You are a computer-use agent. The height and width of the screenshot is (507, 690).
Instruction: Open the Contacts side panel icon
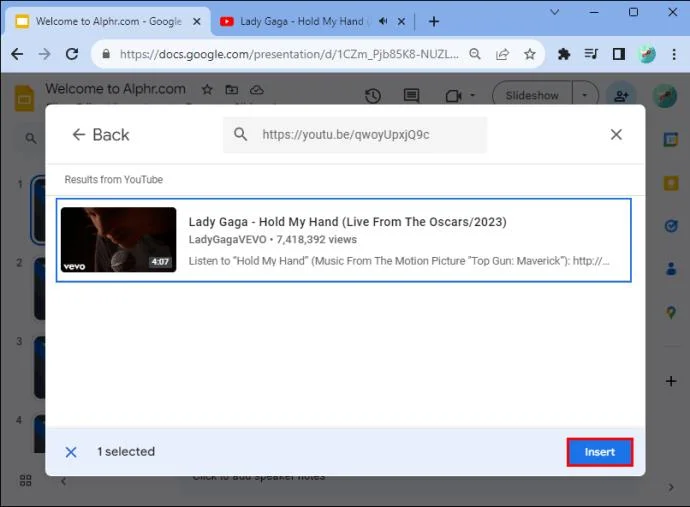click(671, 268)
